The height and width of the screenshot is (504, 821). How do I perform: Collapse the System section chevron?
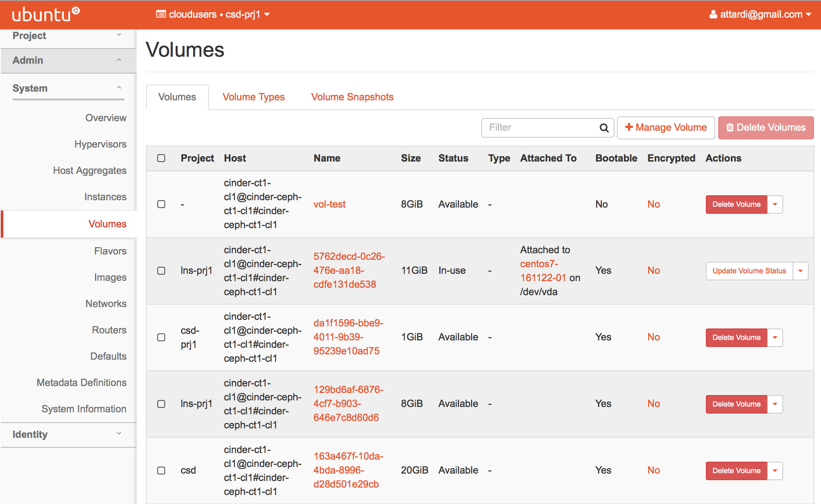tap(119, 88)
